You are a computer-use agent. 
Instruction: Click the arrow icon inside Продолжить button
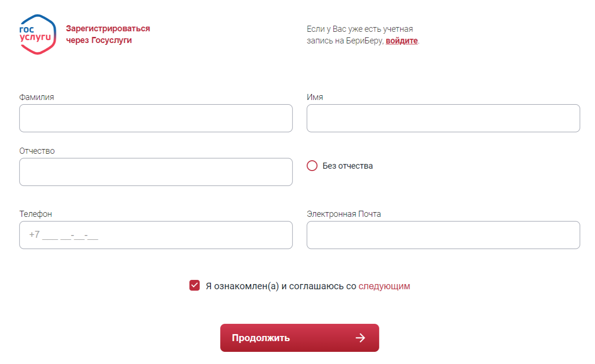click(x=360, y=338)
